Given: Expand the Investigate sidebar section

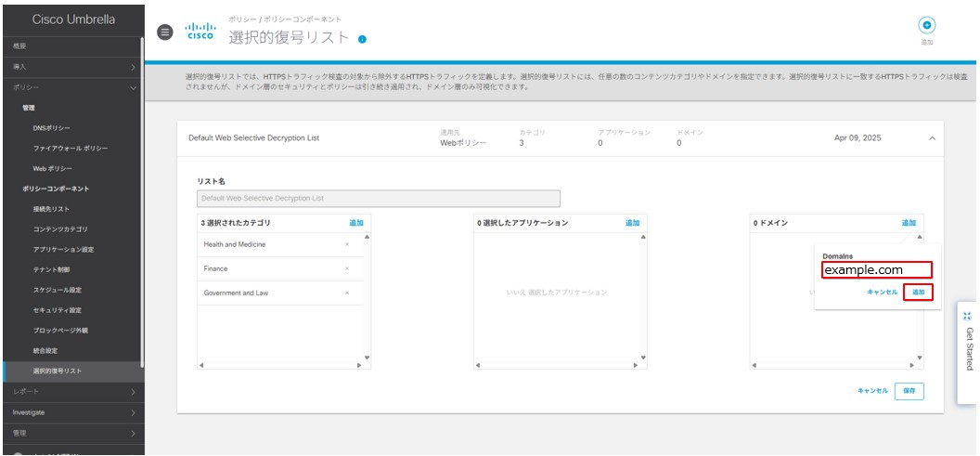Looking at the screenshot, I should [71, 412].
